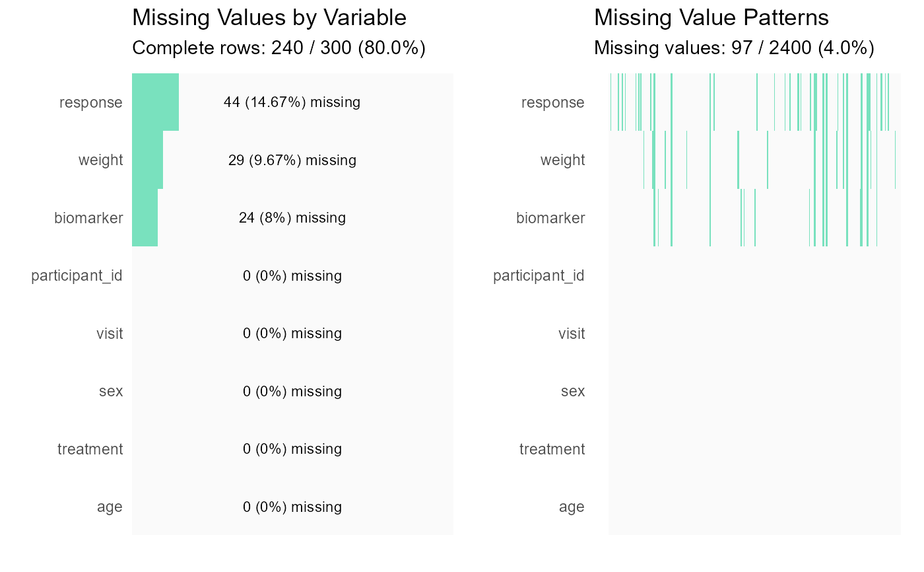
Task: Click the "Missing Values by Variable" chart title
Action: (x=269, y=18)
